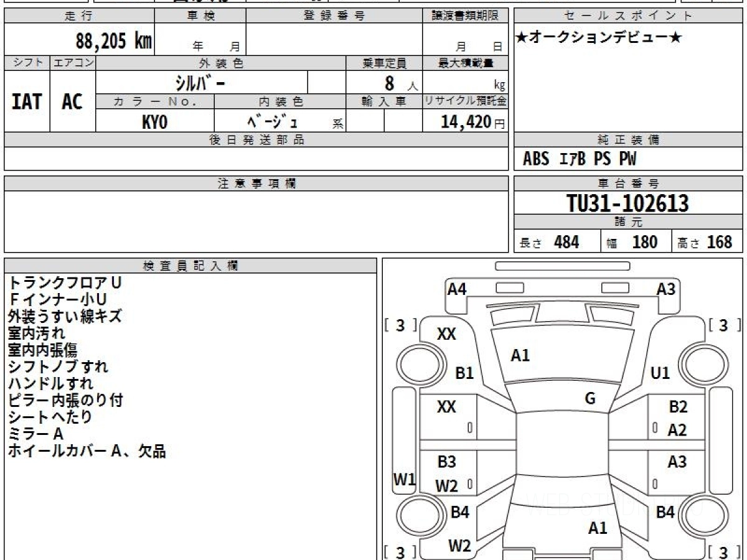Image resolution: width=747 pixels, height=560 pixels.
Task: Click chassis number TU31-102613
Action: (628, 203)
